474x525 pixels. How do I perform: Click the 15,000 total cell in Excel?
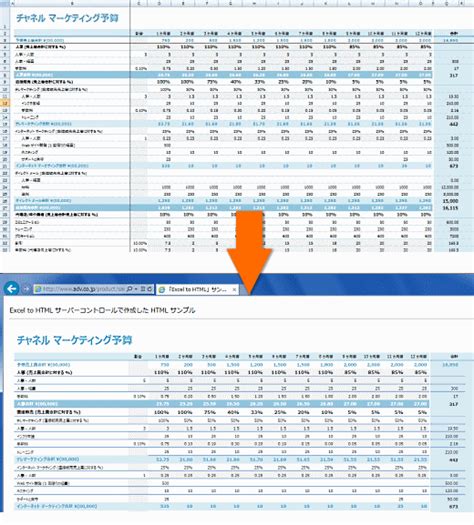[x=450, y=201]
